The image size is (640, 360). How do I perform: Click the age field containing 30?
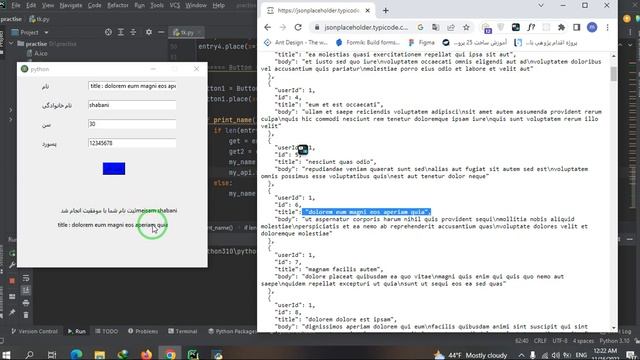click(132, 124)
